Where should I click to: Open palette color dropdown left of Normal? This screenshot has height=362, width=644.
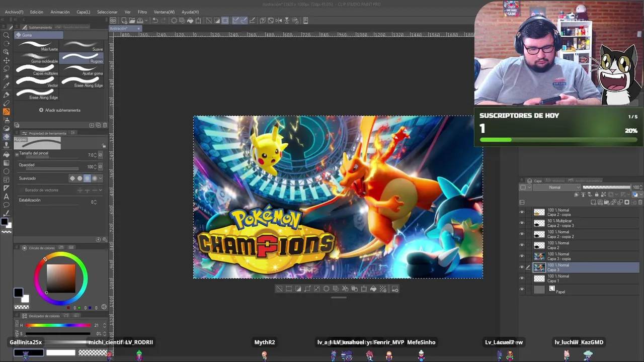[x=525, y=187]
